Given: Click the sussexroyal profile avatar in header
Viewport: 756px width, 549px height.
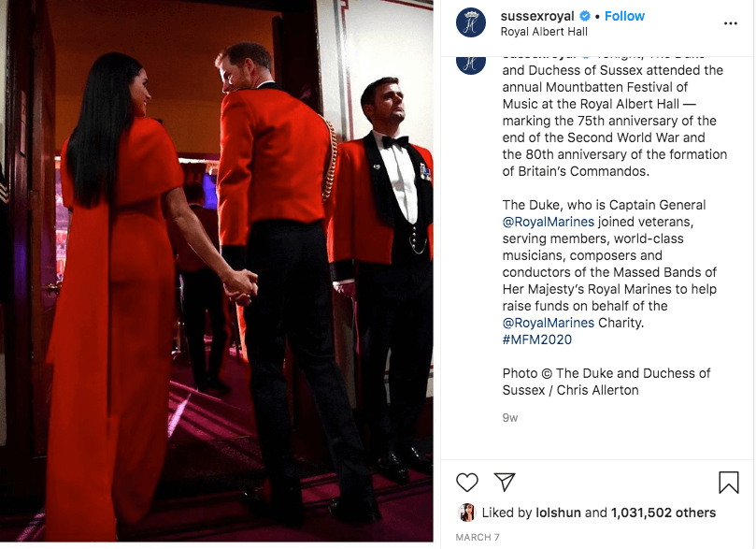Looking at the screenshot, I should tap(471, 22).
